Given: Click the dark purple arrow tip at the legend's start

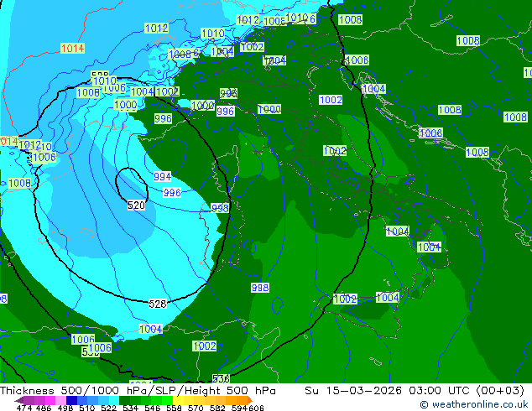Looking at the screenshot, I should click(19, 401).
